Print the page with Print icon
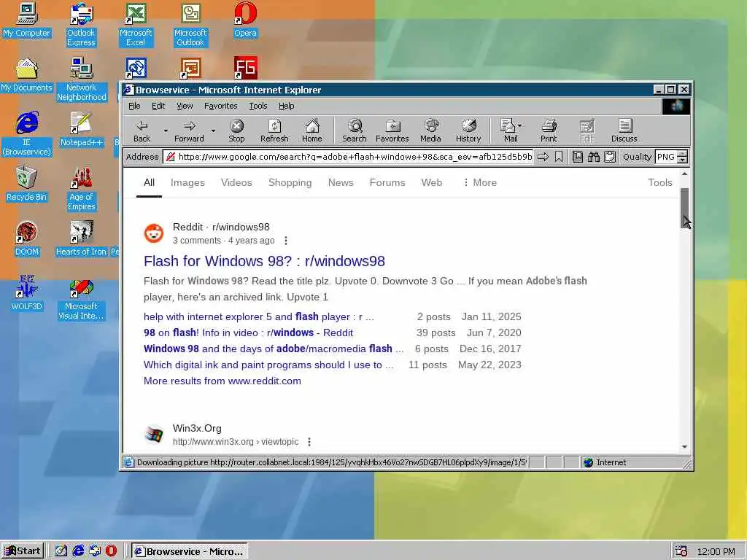This screenshot has width=747, height=560. [x=549, y=131]
